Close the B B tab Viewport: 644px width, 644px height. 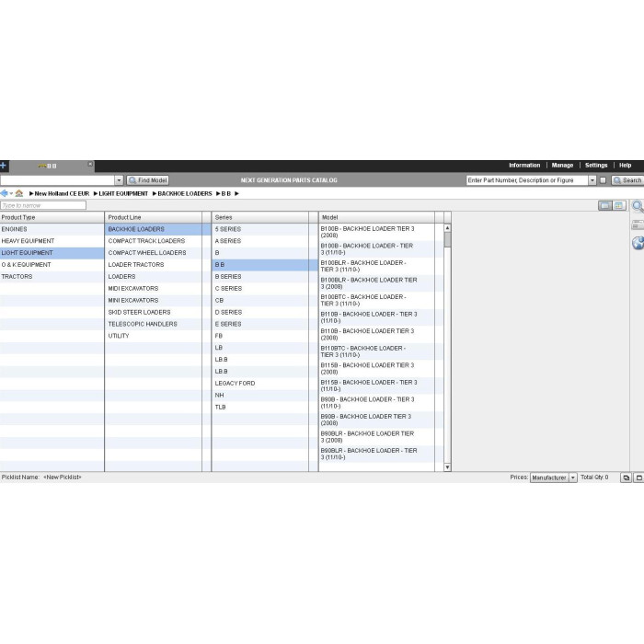point(90,164)
